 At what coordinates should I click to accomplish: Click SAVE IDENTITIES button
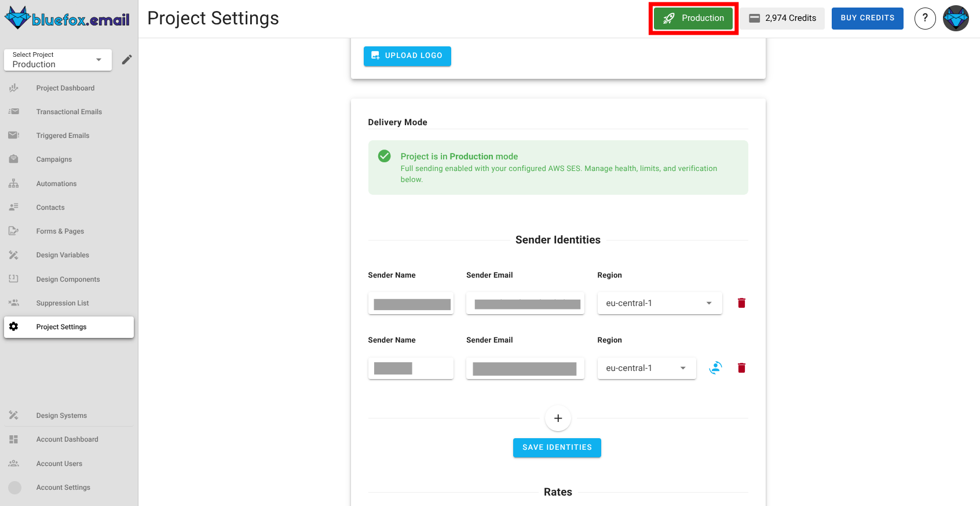point(557,447)
